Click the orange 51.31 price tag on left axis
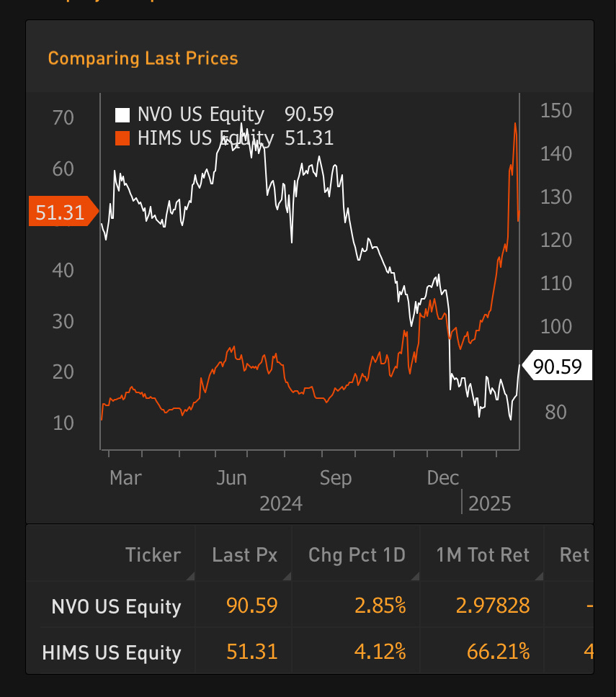This screenshot has height=697, width=616. [x=63, y=211]
